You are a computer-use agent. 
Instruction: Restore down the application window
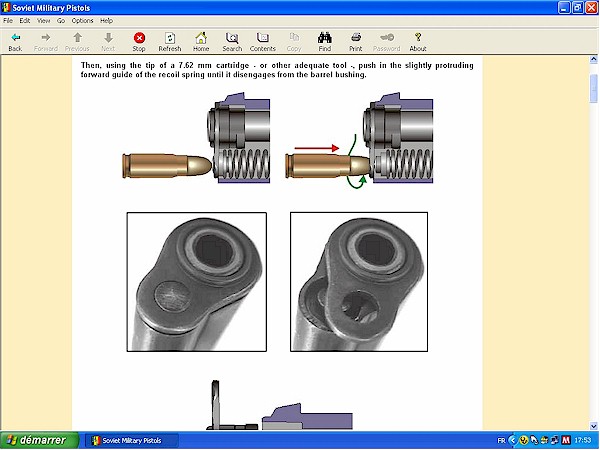tap(578, 8)
